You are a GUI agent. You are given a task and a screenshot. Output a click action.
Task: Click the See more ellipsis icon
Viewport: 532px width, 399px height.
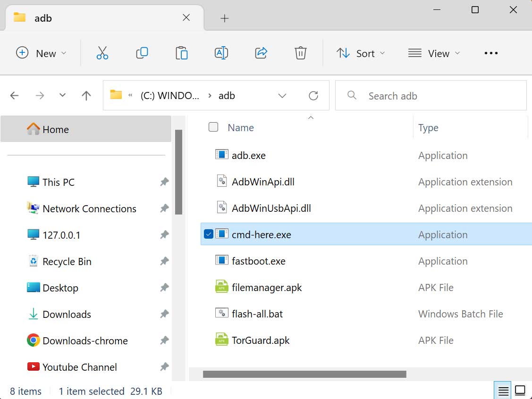coord(491,53)
